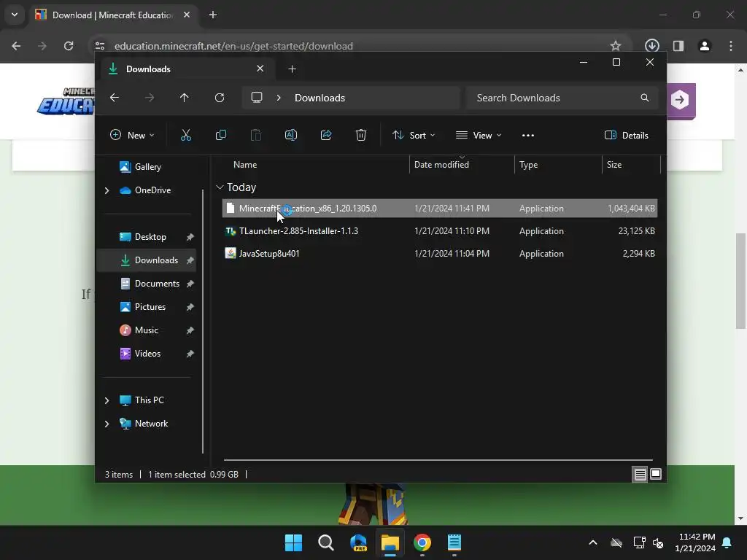747x560 pixels.
Task: Click Chrome's page vertical scrollbar thumb
Action: coord(740,281)
